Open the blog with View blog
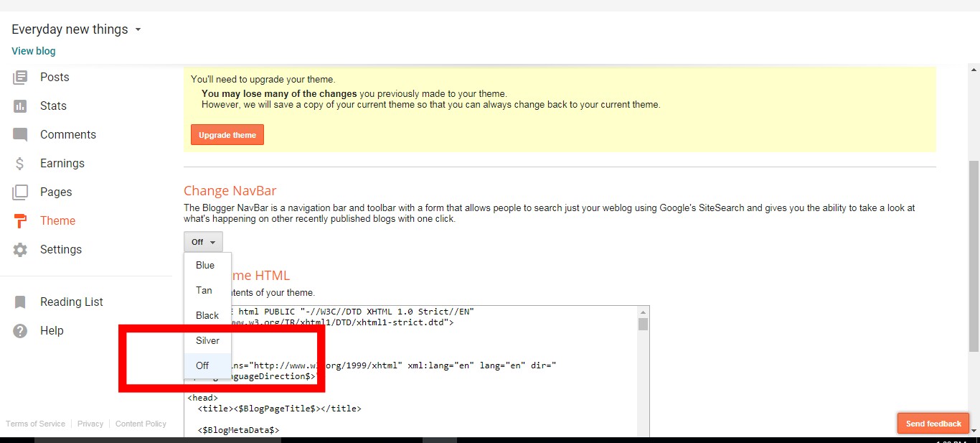Image resolution: width=980 pixels, height=443 pixels. tap(33, 51)
